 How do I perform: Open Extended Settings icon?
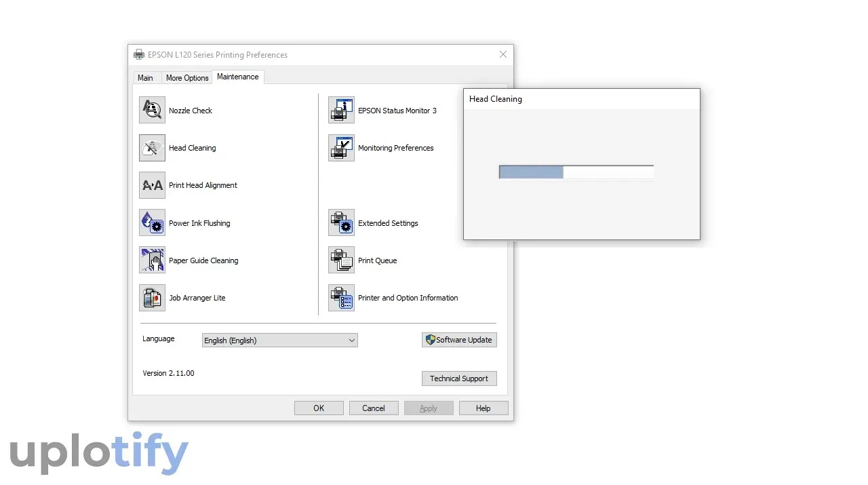pyautogui.click(x=341, y=222)
